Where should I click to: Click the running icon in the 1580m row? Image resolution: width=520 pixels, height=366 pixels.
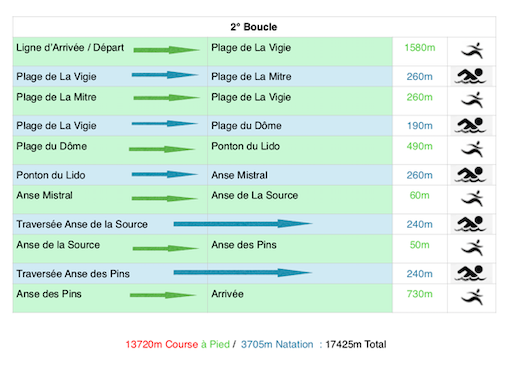472,51
